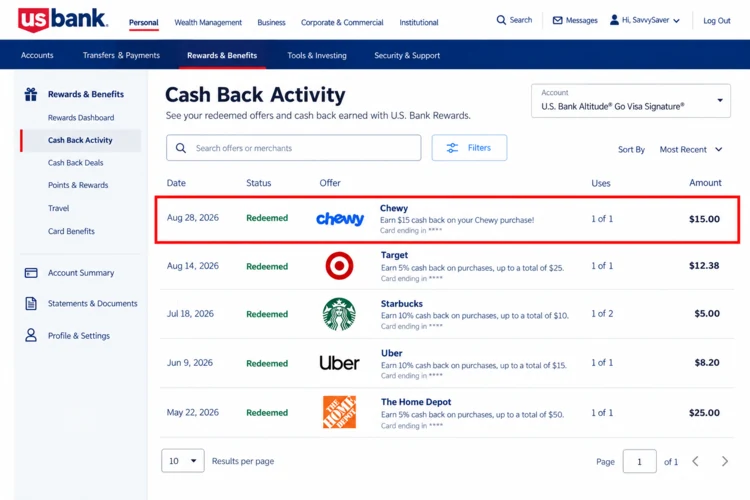Click the Uses column header
The width and height of the screenshot is (750, 500).
601,183
